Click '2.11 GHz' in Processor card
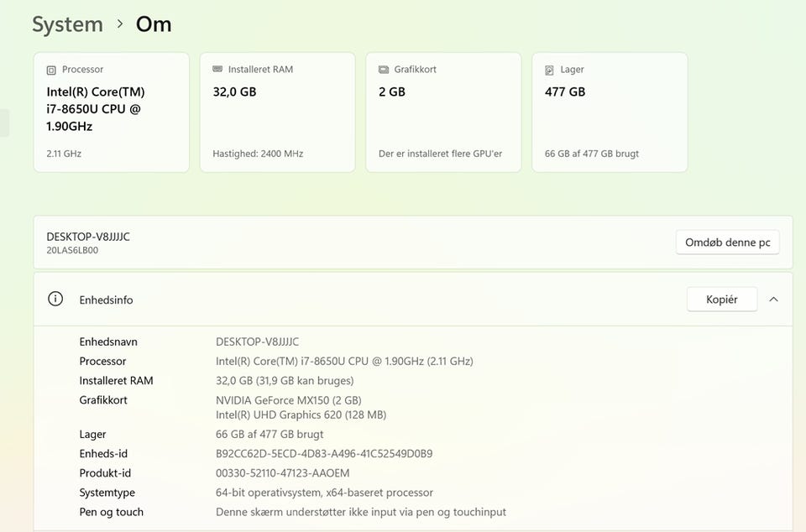The width and height of the screenshot is (806, 532). coord(64,154)
